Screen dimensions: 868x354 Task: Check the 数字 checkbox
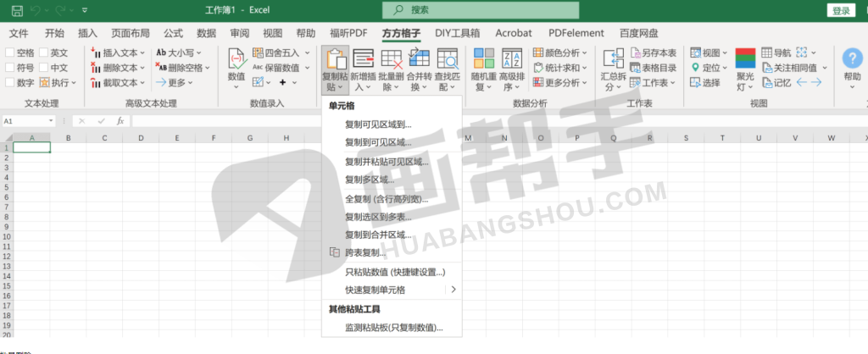(10, 83)
